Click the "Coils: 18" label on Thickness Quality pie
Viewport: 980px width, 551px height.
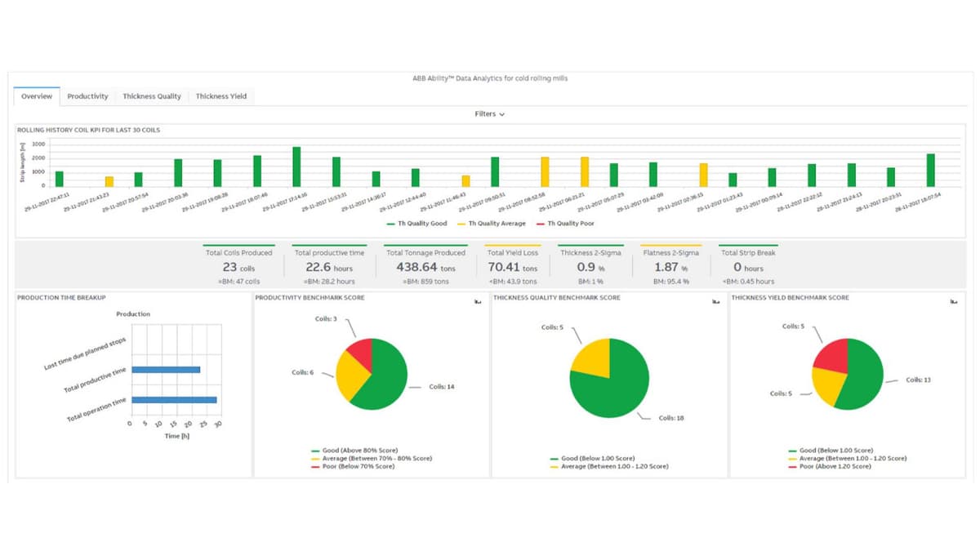pos(671,418)
